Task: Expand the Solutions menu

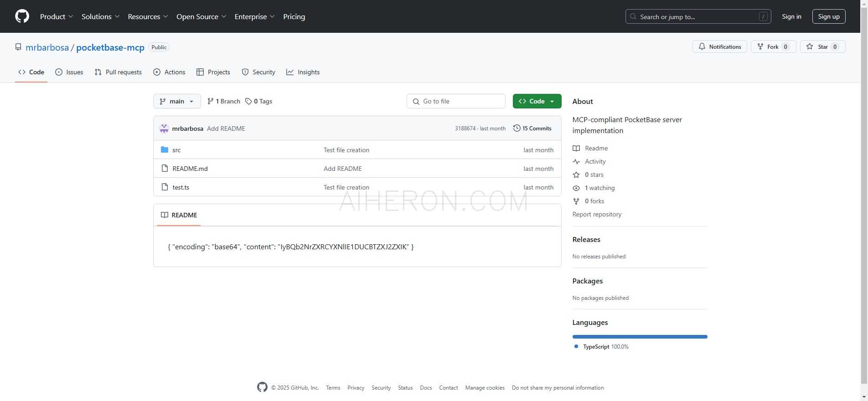Action: tap(100, 16)
